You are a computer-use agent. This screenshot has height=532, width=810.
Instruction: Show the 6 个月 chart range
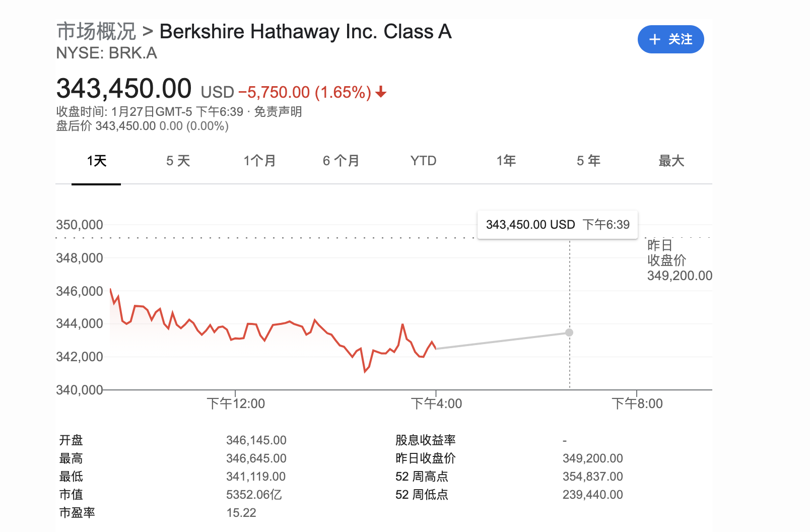pos(341,161)
